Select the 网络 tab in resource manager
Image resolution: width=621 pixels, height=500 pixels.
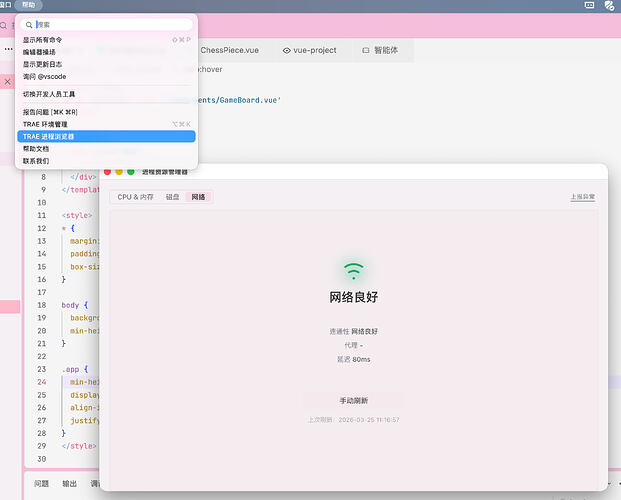pyautogui.click(x=198, y=197)
